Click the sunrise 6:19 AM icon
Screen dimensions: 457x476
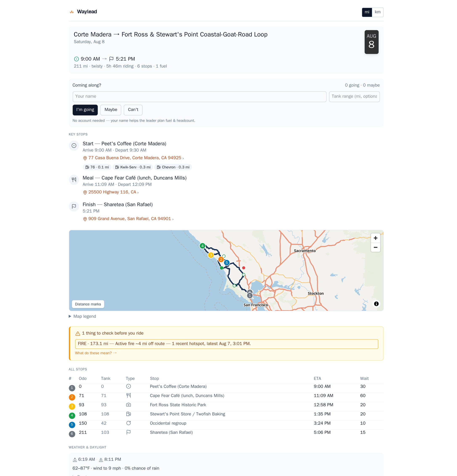point(75,459)
